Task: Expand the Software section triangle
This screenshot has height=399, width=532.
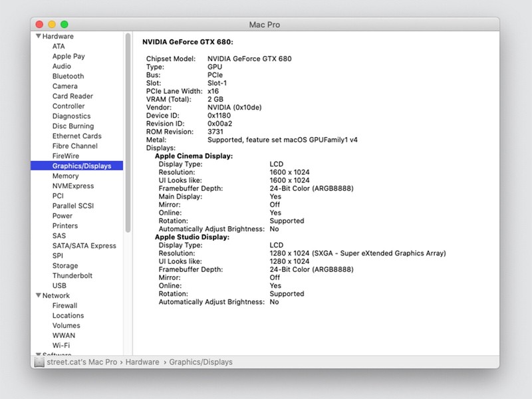Action: 39,355
